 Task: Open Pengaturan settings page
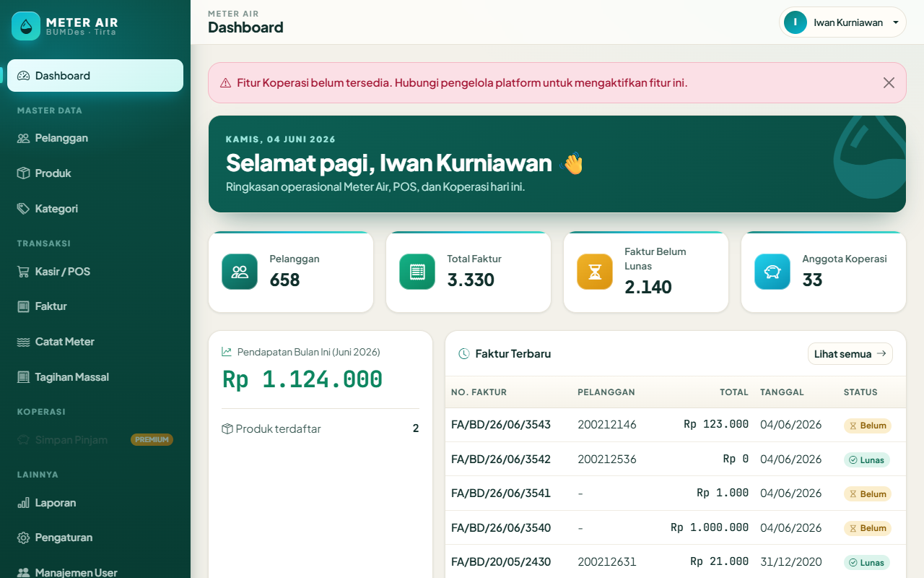(x=95, y=538)
